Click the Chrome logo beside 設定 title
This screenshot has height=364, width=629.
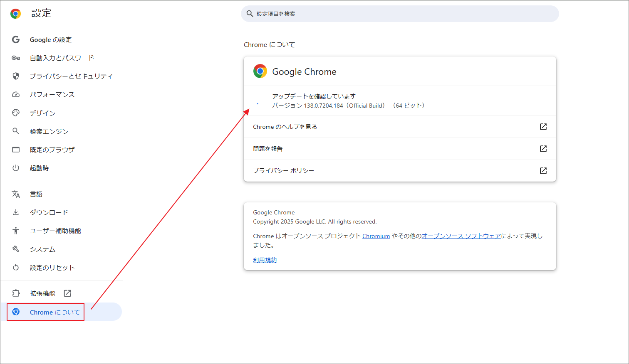click(16, 14)
